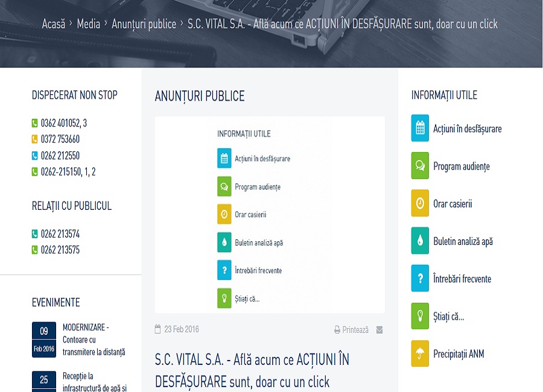Image resolution: width=543 pixels, height=392 pixels.
Task: Click the article preview image of Informații utile
Action: [x=270, y=215]
